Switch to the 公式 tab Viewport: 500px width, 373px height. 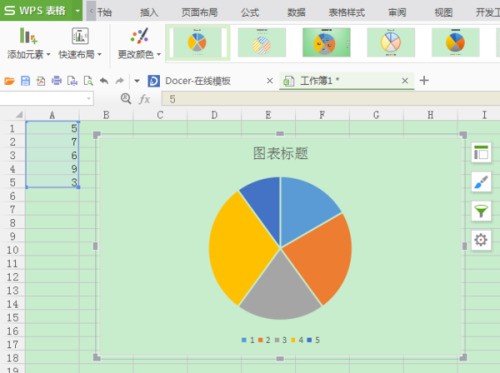(250, 13)
